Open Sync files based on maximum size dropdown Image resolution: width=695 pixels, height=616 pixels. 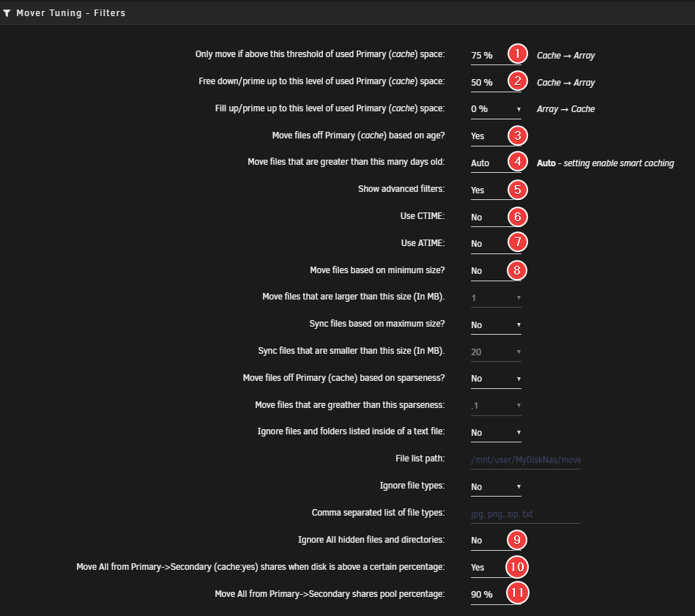pos(496,324)
